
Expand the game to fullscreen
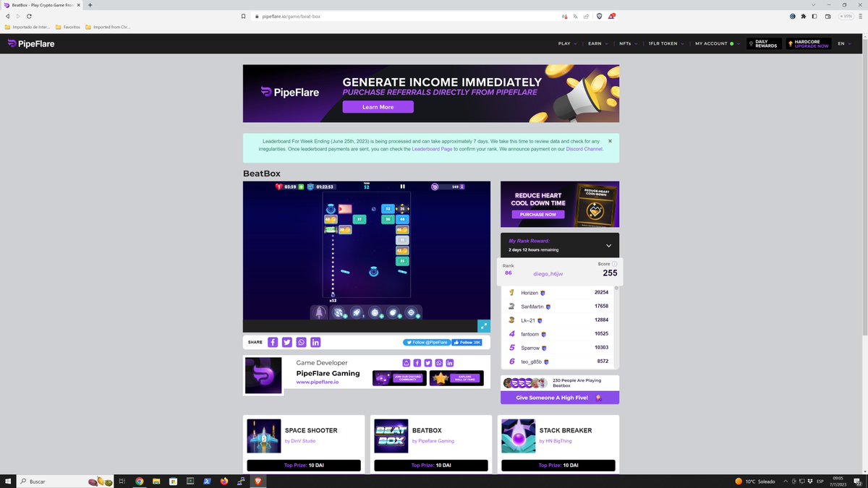(x=484, y=326)
